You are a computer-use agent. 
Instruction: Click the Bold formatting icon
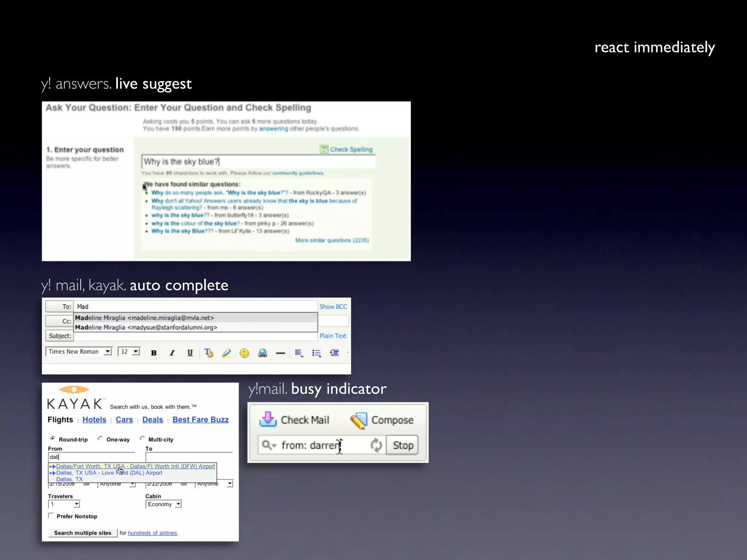click(x=154, y=353)
